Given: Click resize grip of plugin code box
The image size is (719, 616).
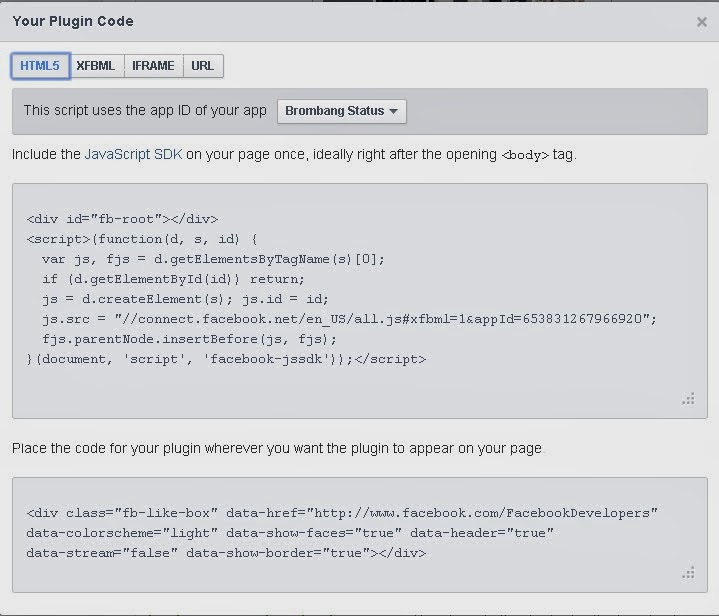Looking at the screenshot, I should (688, 572).
